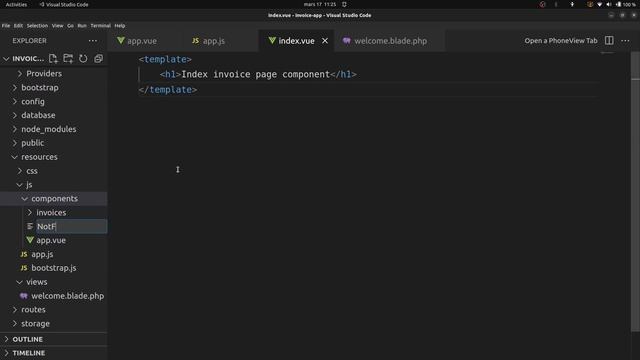This screenshot has height=360, width=640.
Task: Open welcome.blade.php in the file tree
Action: pyautogui.click(x=68, y=296)
